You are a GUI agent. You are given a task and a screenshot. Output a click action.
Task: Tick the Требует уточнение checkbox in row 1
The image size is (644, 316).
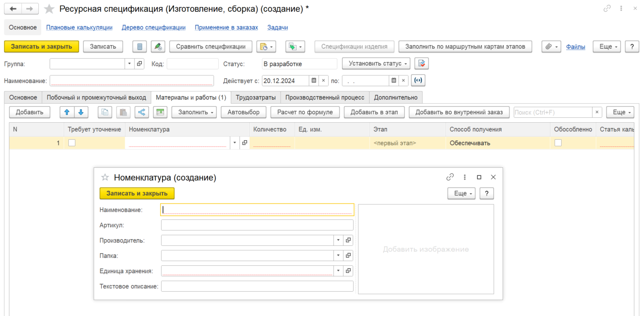pos(72,143)
